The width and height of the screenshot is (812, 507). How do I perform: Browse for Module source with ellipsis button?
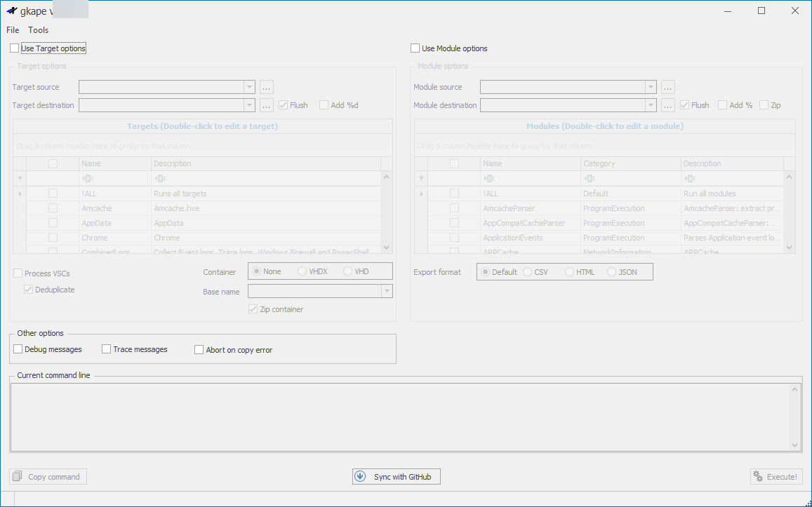(x=667, y=87)
